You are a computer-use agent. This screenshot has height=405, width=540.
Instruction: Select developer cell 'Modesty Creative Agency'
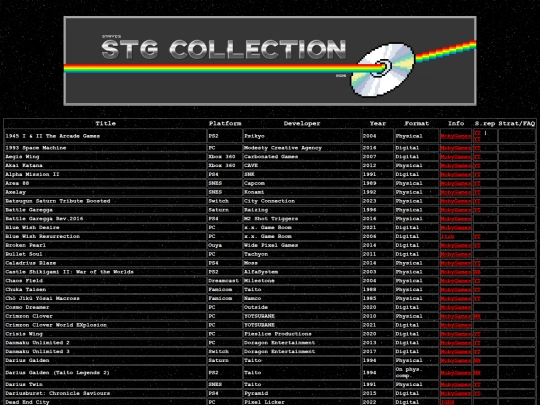point(302,148)
